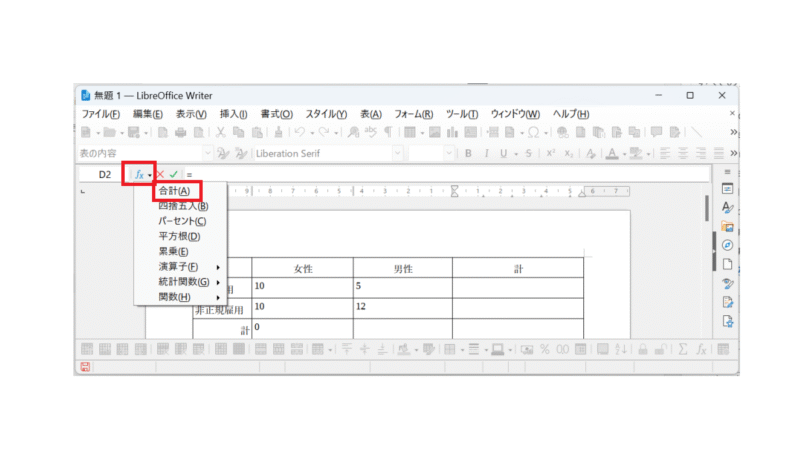Click New document icon
This screenshot has width=800, height=450.
(x=86, y=133)
